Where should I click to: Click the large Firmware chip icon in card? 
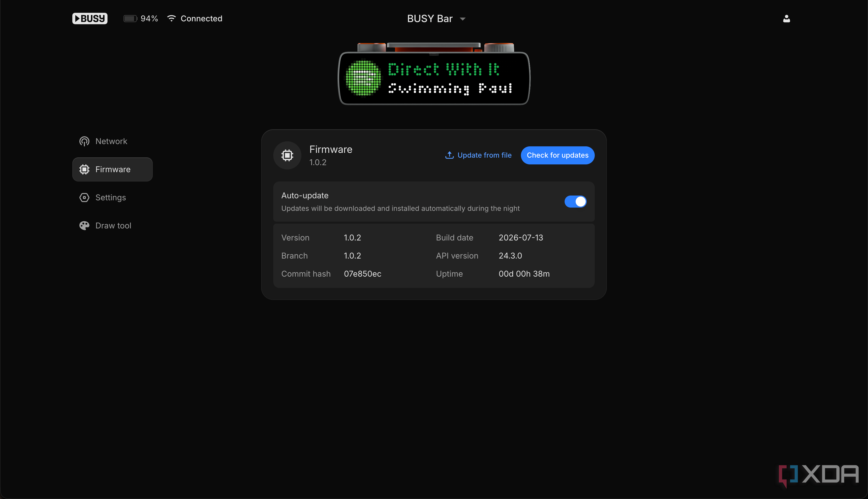pos(287,155)
